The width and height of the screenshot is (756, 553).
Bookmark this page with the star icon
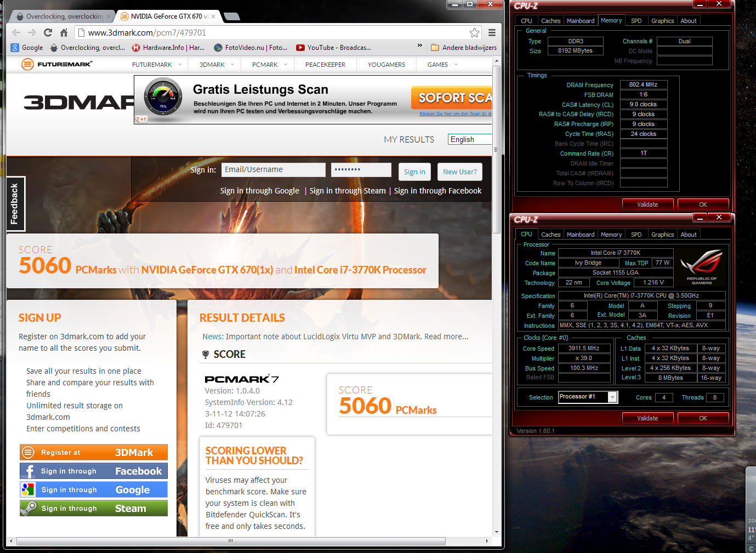pyautogui.click(x=474, y=33)
